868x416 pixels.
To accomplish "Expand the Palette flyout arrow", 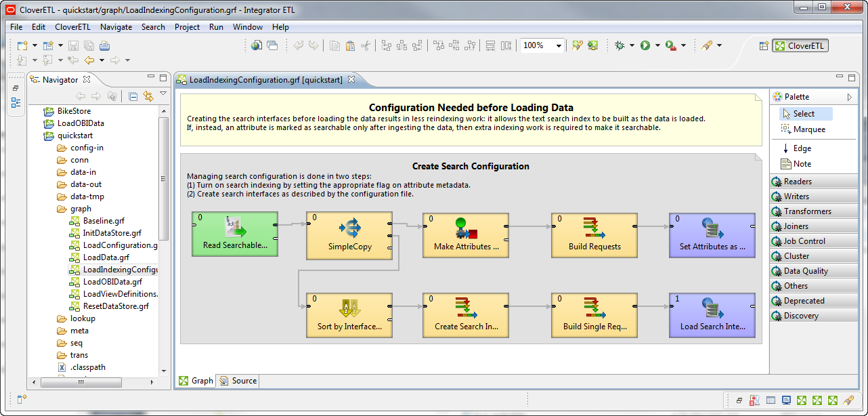I will [850, 97].
